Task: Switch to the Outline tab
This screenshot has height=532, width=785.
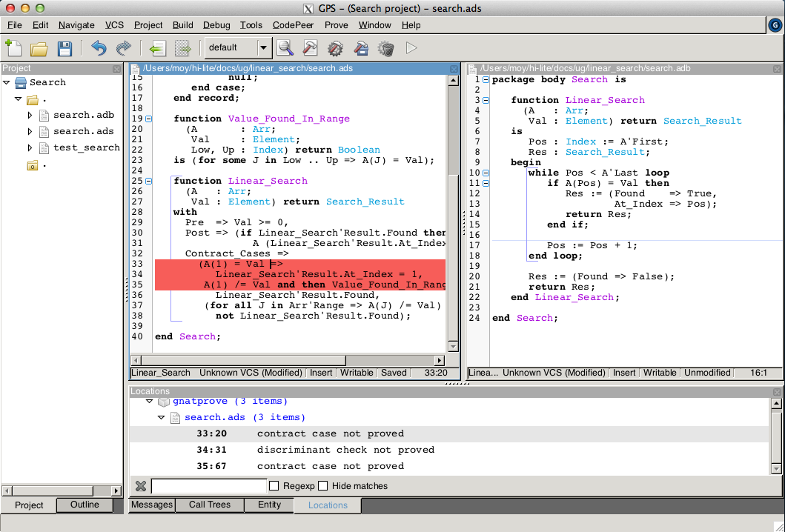Action: coord(85,505)
